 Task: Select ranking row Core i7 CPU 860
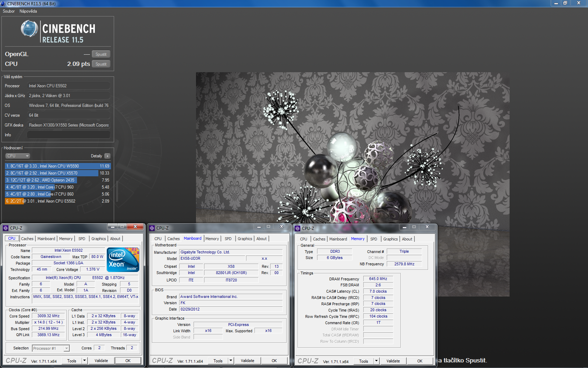pyautogui.click(x=58, y=194)
